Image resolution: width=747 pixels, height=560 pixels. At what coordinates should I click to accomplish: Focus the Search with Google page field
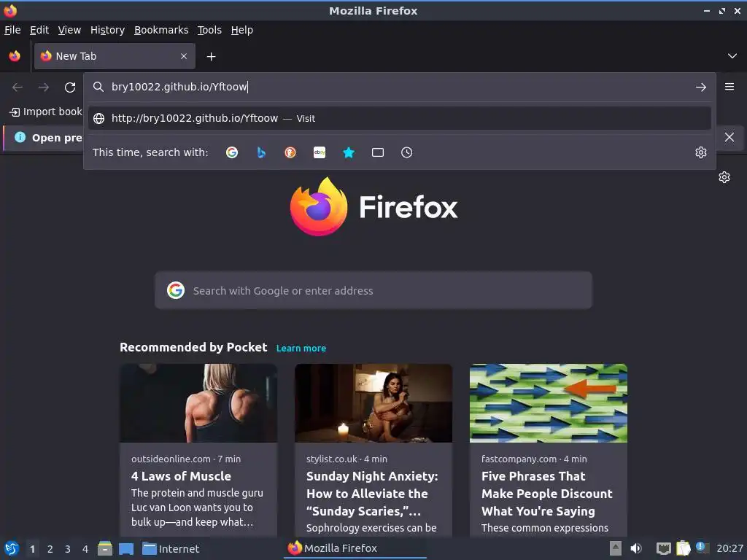point(373,290)
